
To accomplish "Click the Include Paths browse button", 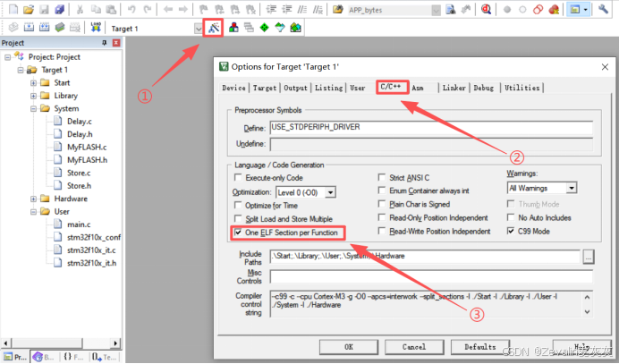I will click(x=589, y=256).
